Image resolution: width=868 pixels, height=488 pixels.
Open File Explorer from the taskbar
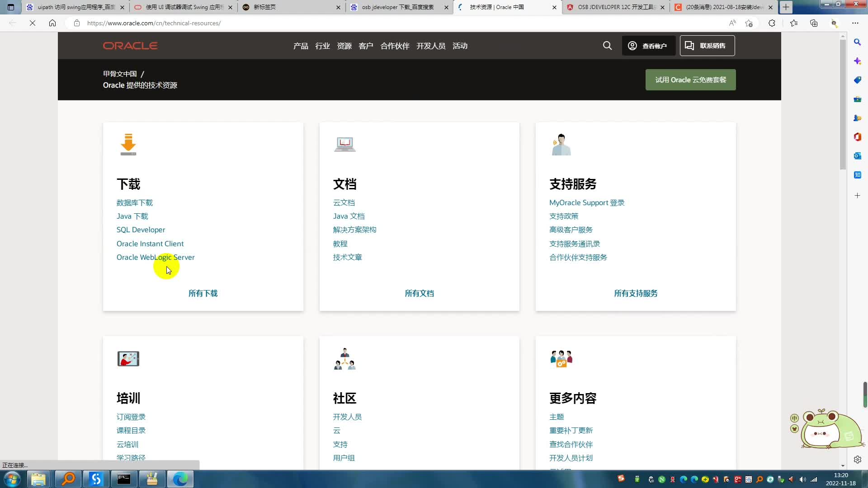[39, 479]
